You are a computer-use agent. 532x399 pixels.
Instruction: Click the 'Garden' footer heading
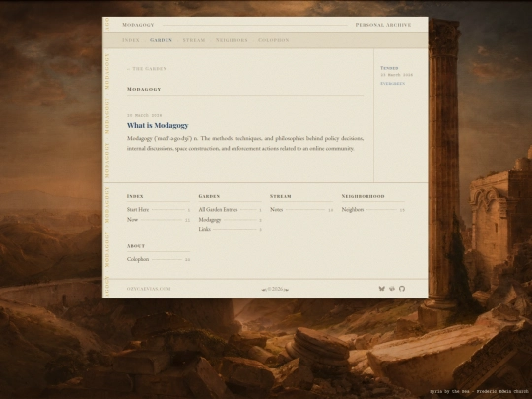click(209, 196)
